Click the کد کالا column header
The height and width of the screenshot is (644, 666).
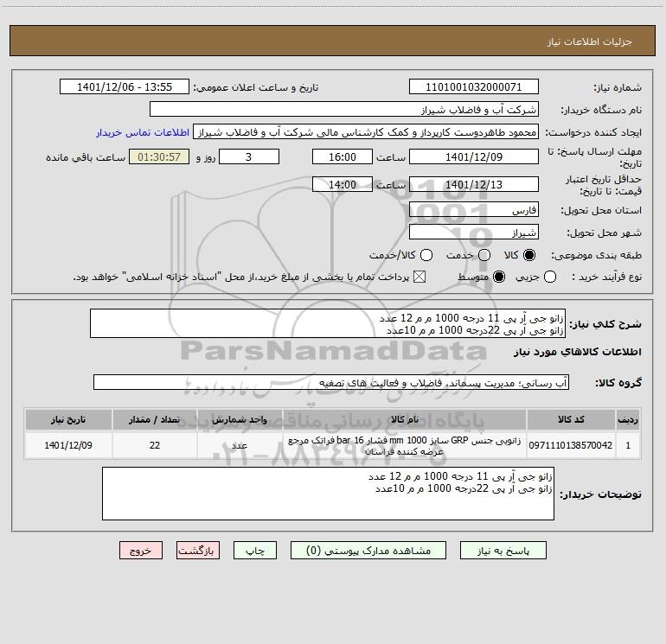point(571,419)
